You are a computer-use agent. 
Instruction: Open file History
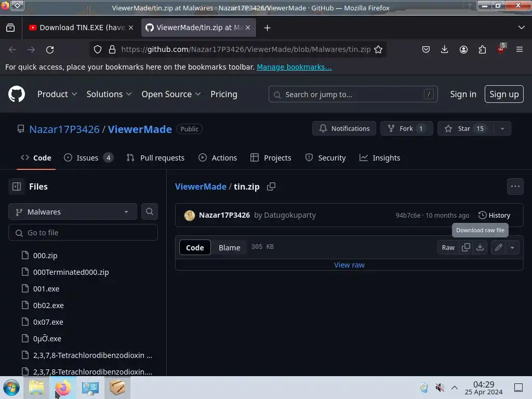[494, 215]
